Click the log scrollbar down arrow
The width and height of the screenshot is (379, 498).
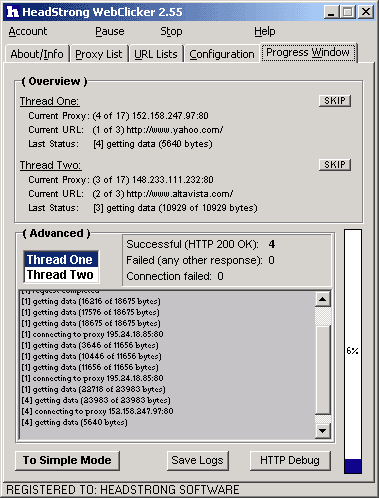coord(322,430)
